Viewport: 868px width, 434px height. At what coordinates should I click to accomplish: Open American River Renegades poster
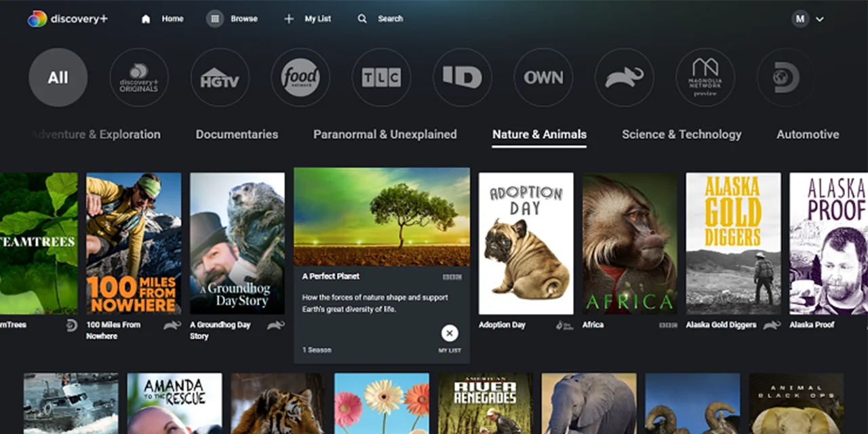point(486,403)
